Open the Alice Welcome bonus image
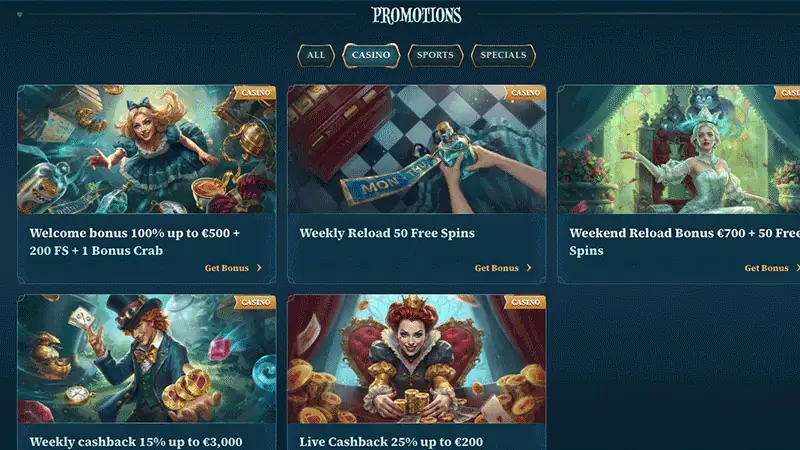 tap(147, 149)
